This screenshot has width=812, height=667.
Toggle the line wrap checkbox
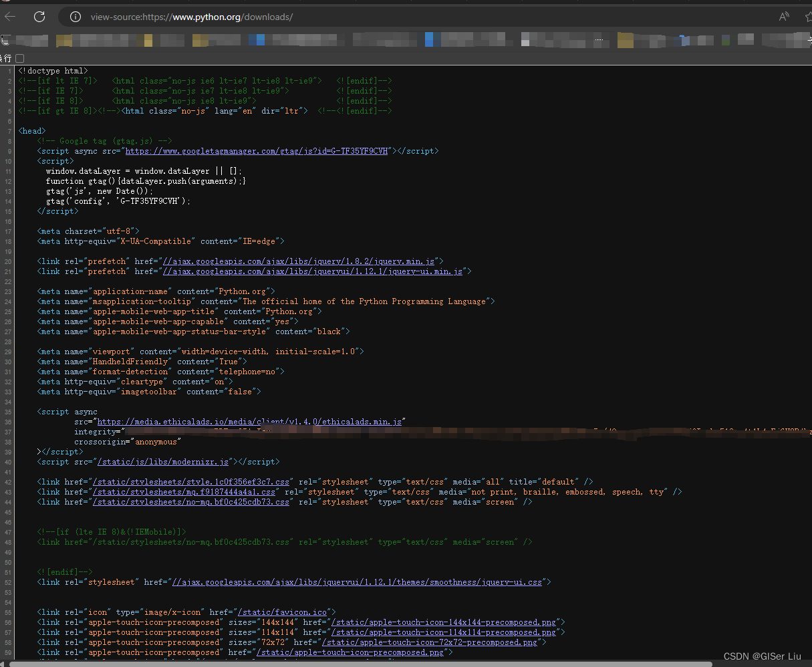(x=20, y=58)
